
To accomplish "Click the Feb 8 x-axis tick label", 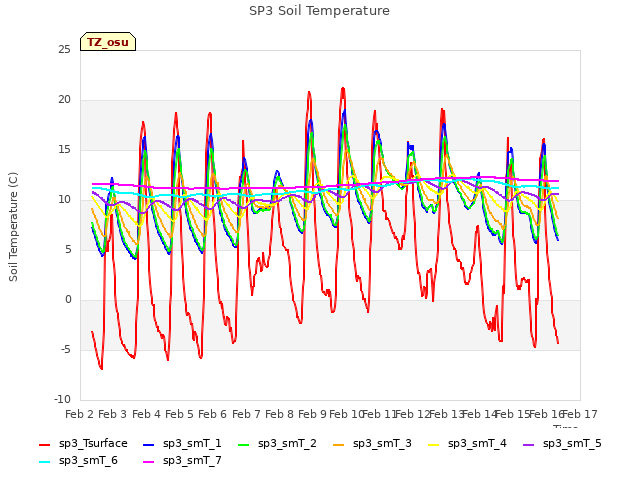I will [x=279, y=414].
